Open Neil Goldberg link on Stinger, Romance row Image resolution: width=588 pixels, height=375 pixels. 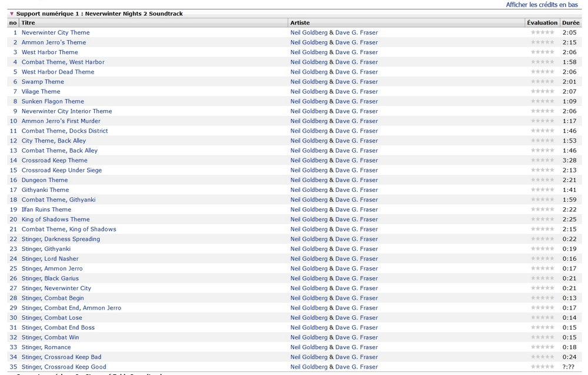point(309,347)
